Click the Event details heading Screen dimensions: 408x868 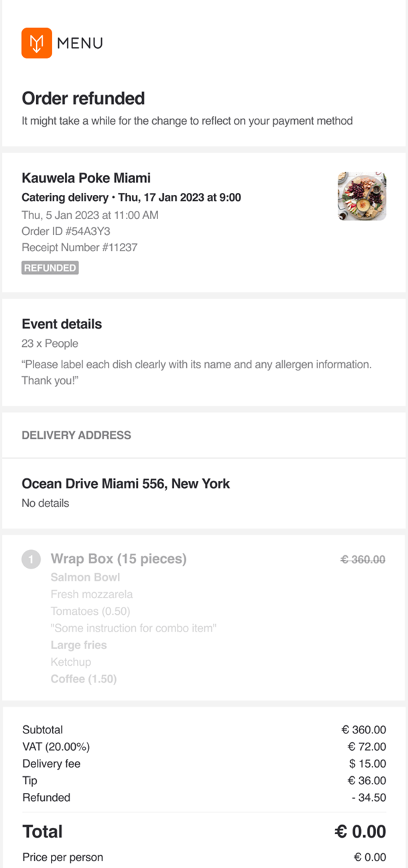62,324
